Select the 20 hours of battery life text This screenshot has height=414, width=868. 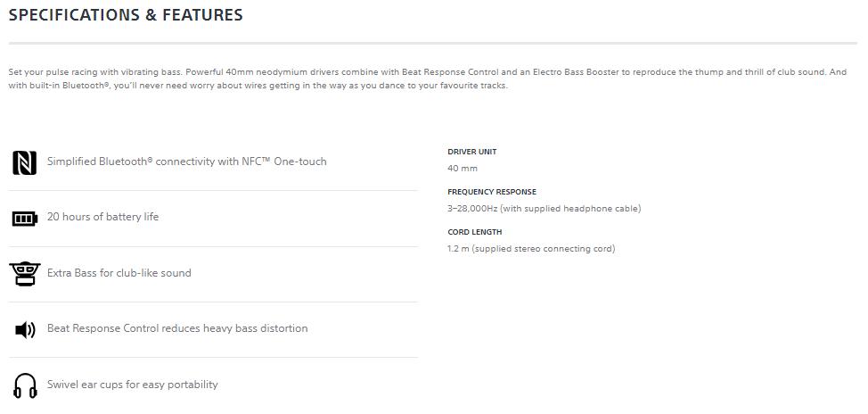point(102,217)
